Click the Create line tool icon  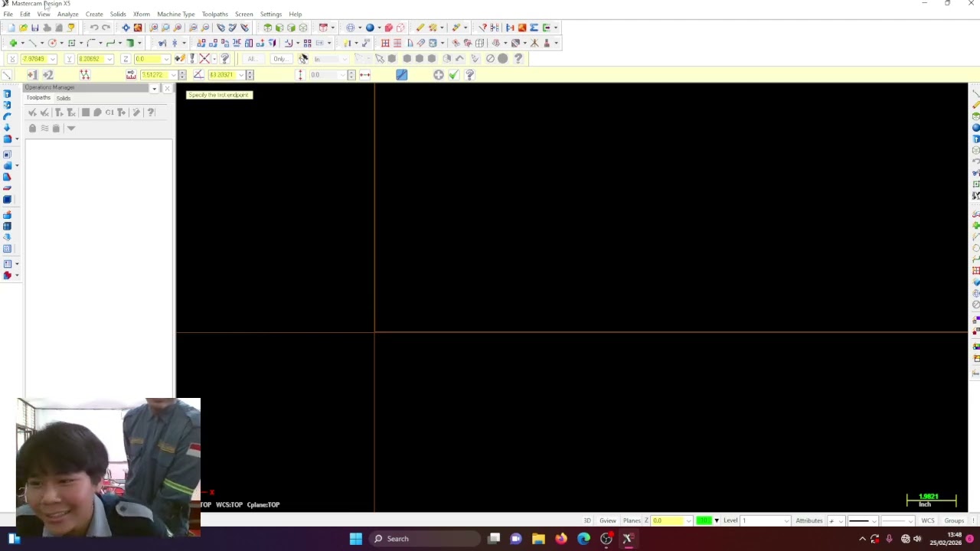32,43
